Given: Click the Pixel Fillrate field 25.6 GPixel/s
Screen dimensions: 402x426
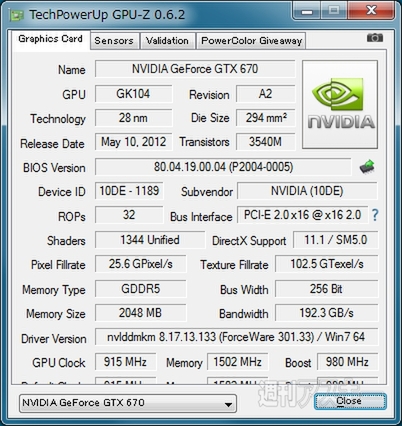Looking at the screenshot, I should click(x=140, y=264).
